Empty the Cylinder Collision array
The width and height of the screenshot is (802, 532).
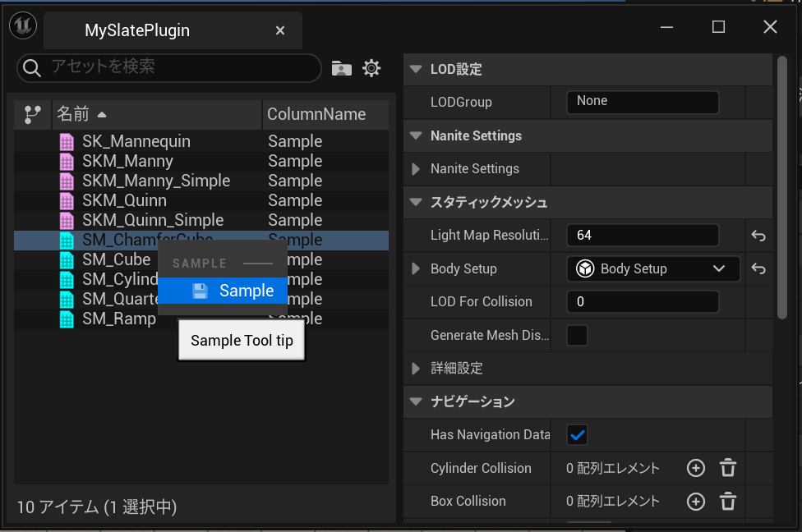coord(728,468)
